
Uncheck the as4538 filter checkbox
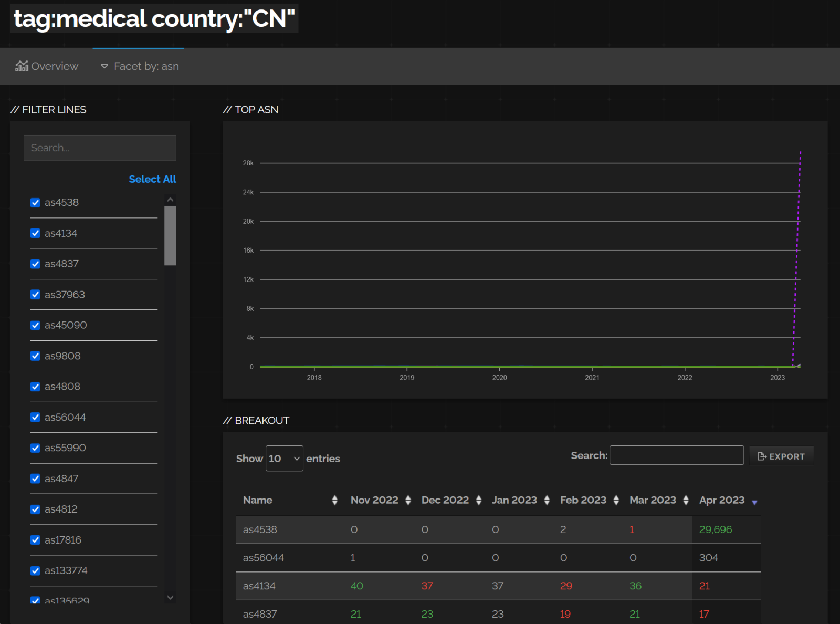[35, 202]
